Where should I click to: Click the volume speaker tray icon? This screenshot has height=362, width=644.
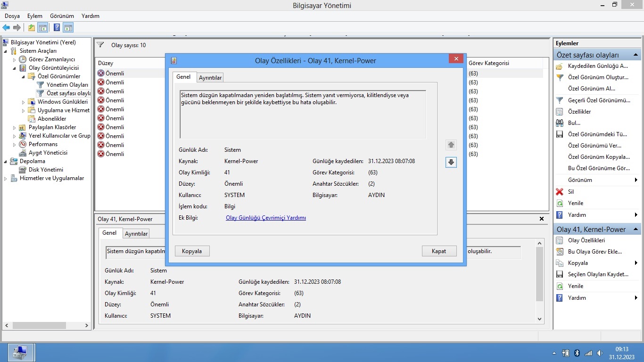pyautogui.click(x=600, y=353)
